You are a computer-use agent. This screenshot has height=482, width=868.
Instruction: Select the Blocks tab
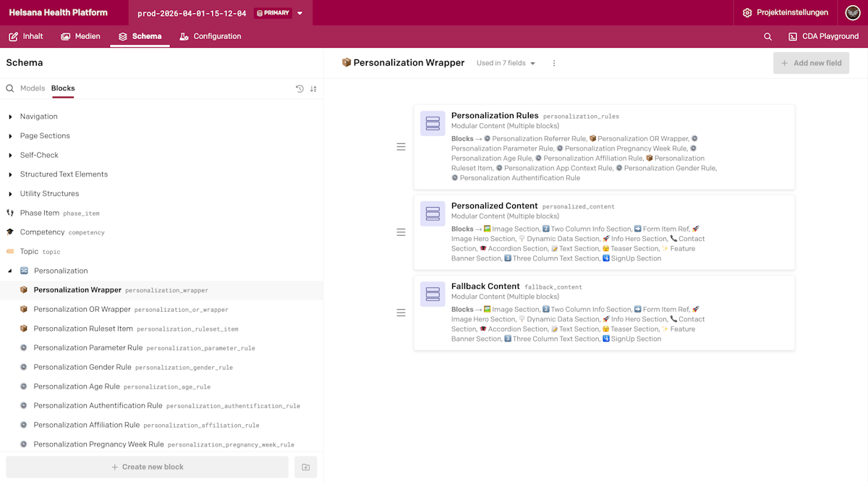click(63, 88)
